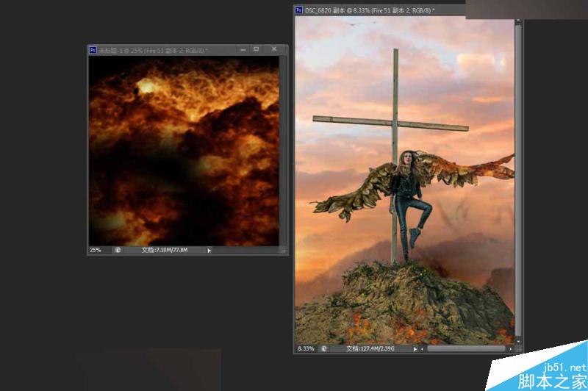This screenshot has height=391, width=588.
Task: Select the 文档:127.4M/2.39G status text
Action: 370,348
